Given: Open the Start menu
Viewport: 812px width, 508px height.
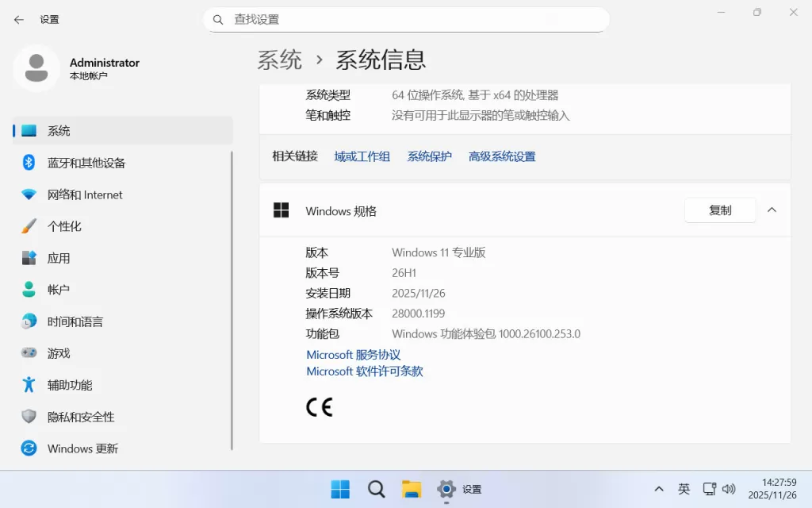Looking at the screenshot, I should [x=339, y=489].
